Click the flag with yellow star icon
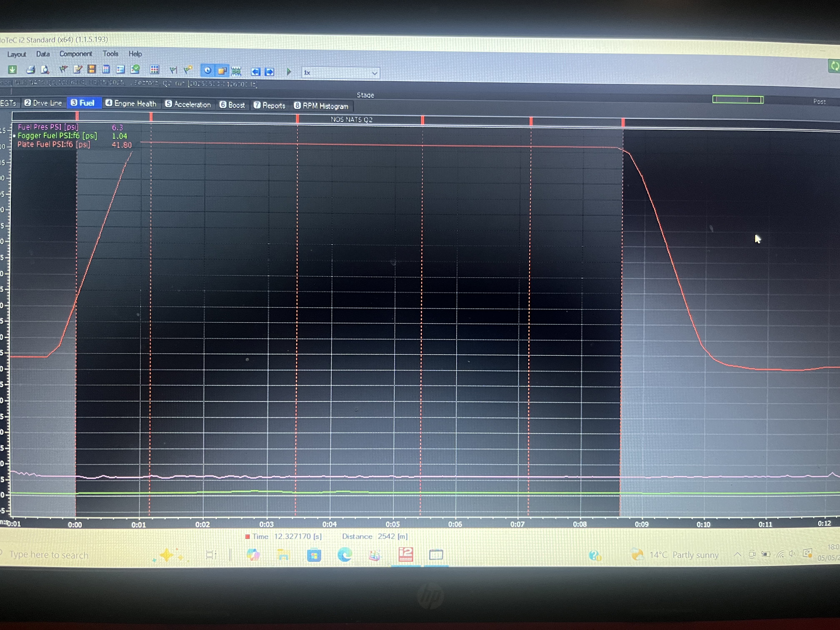This screenshot has height=630, width=840. 187,70
